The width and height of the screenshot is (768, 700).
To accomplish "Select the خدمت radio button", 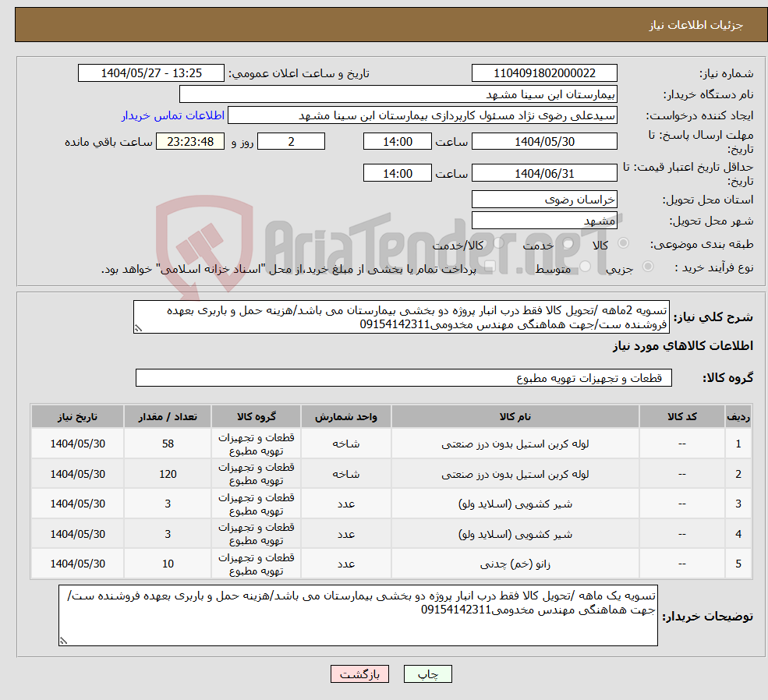I will point(568,242).
